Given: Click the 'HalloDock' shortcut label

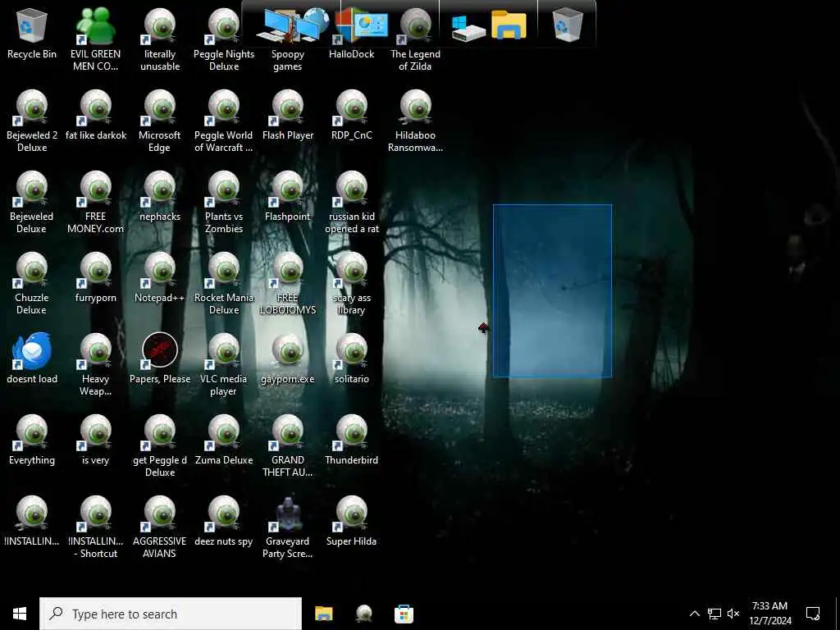Looking at the screenshot, I should [x=351, y=54].
